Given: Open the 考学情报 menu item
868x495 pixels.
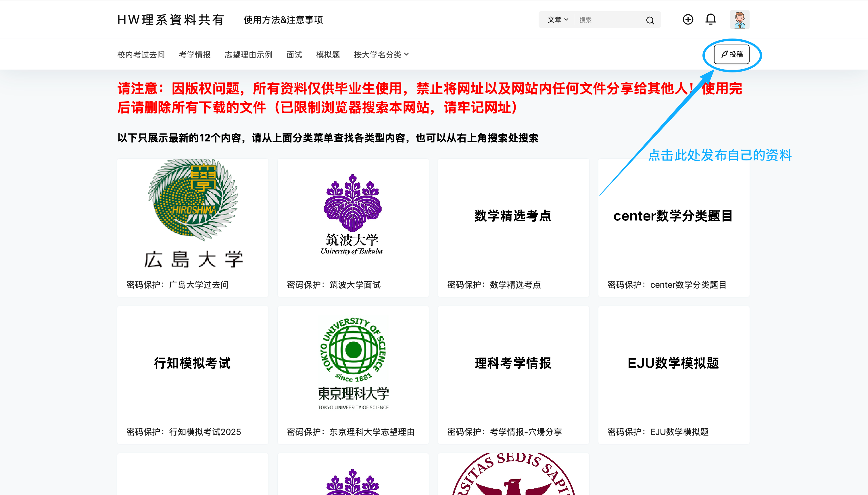Looking at the screenshot, I should (x=195, y=55).
